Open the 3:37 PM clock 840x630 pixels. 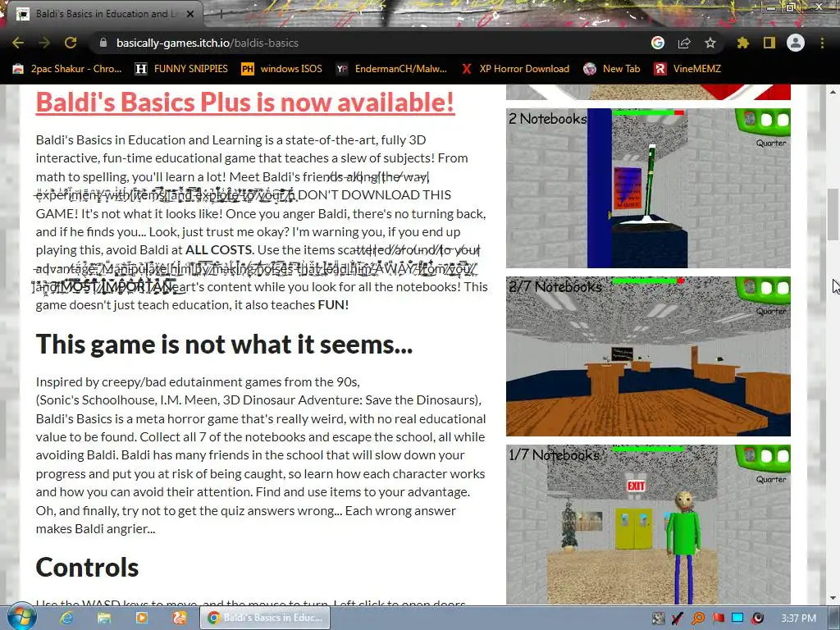(798, 619)
